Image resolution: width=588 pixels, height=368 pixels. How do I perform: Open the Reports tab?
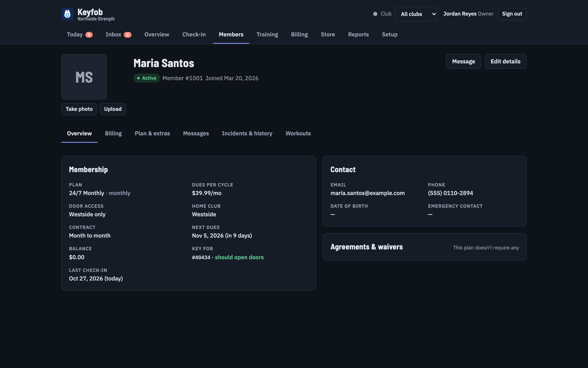tap(358, 34)
